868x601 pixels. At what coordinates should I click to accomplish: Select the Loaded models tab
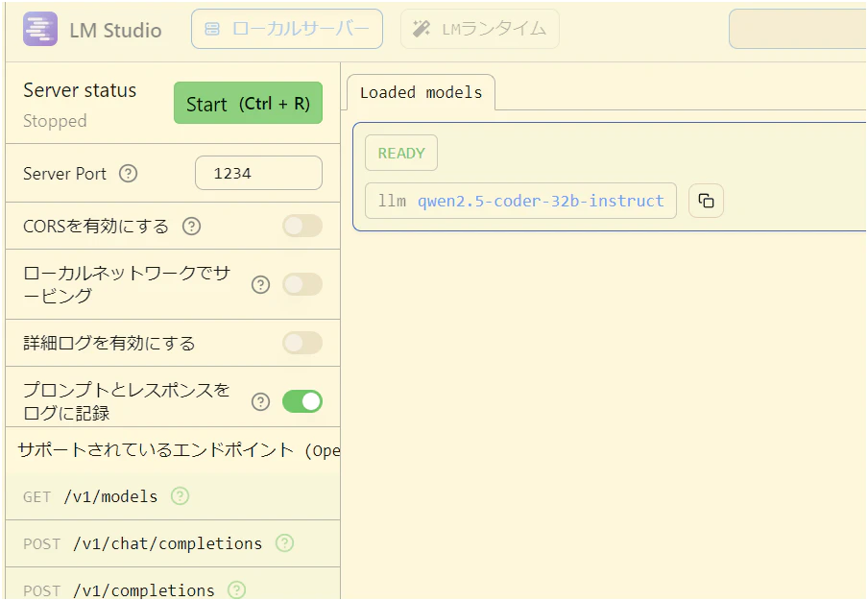(421, 92)
